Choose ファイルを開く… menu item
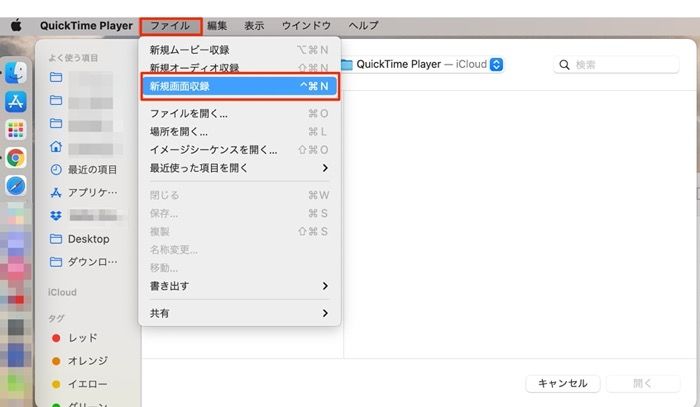This screenshot has height=407, width=700. 239,113
